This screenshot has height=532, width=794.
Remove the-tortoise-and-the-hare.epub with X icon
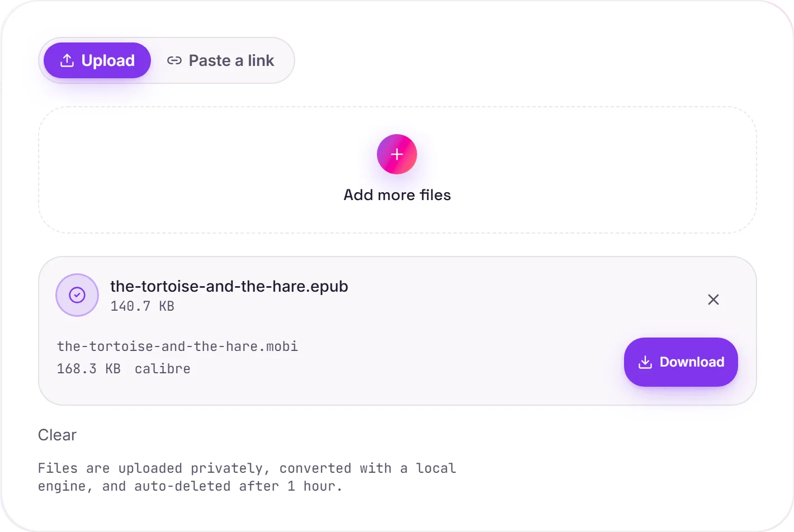(713, 300)
